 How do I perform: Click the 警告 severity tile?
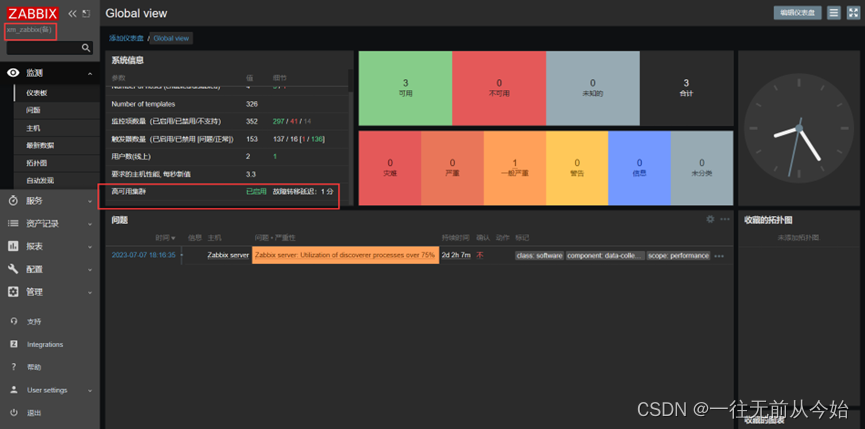pyautogui.click(x=577, y=168)
